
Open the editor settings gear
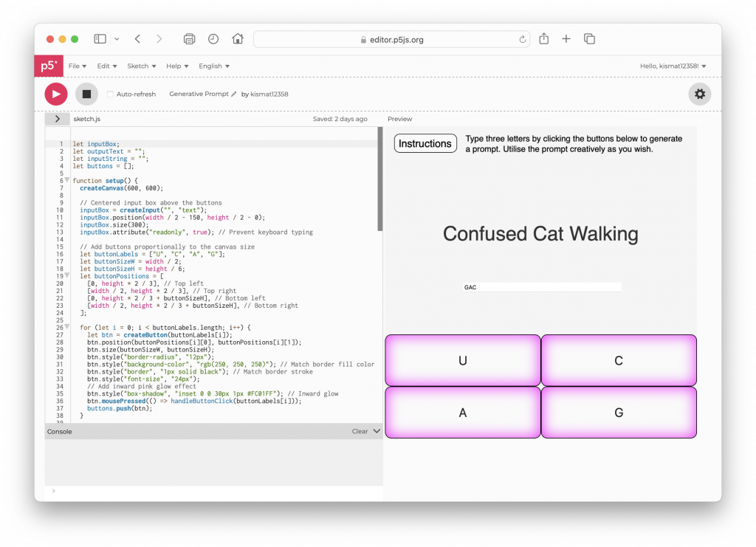tap(700, 94)
